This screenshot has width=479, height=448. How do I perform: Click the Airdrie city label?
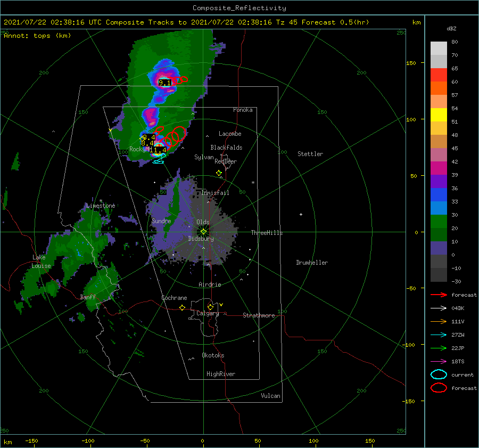[210, 284]
